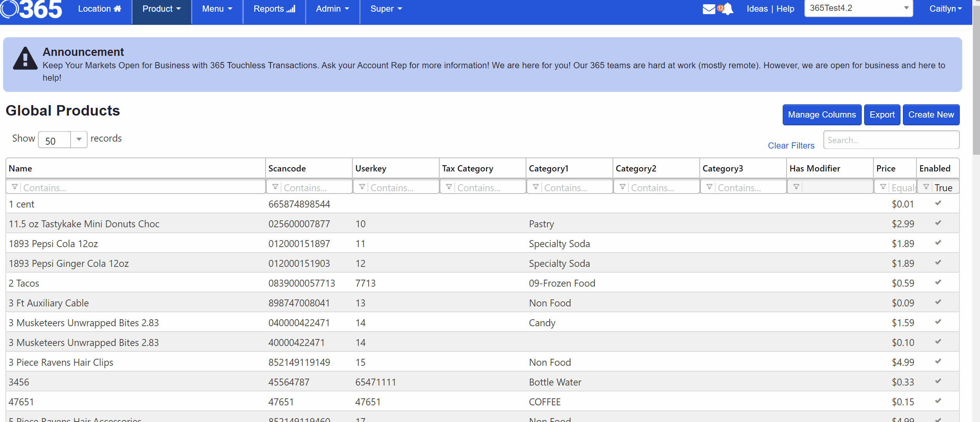Click the Scancode filter funnel icon

tap(275, 187)
